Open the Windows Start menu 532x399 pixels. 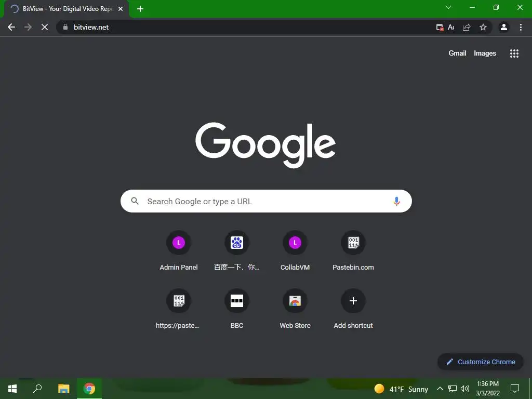(x=12, y=389)
